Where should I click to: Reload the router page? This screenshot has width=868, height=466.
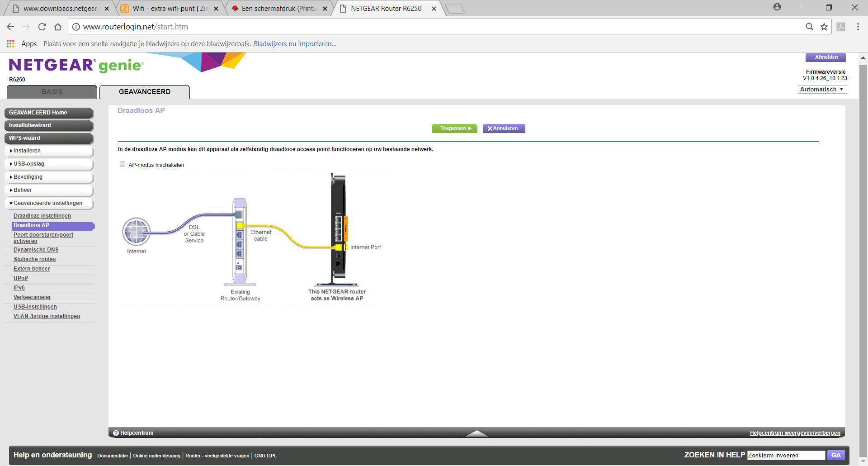[42, 27]
